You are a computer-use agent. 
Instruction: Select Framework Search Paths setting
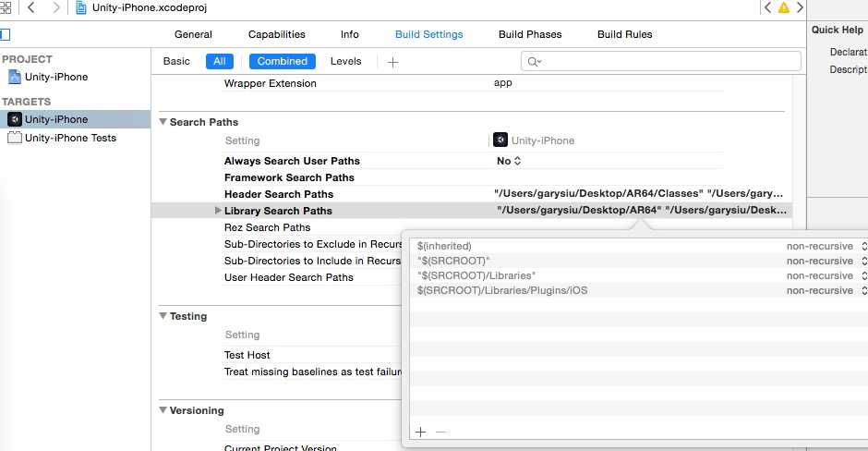(x=289, y=177)
